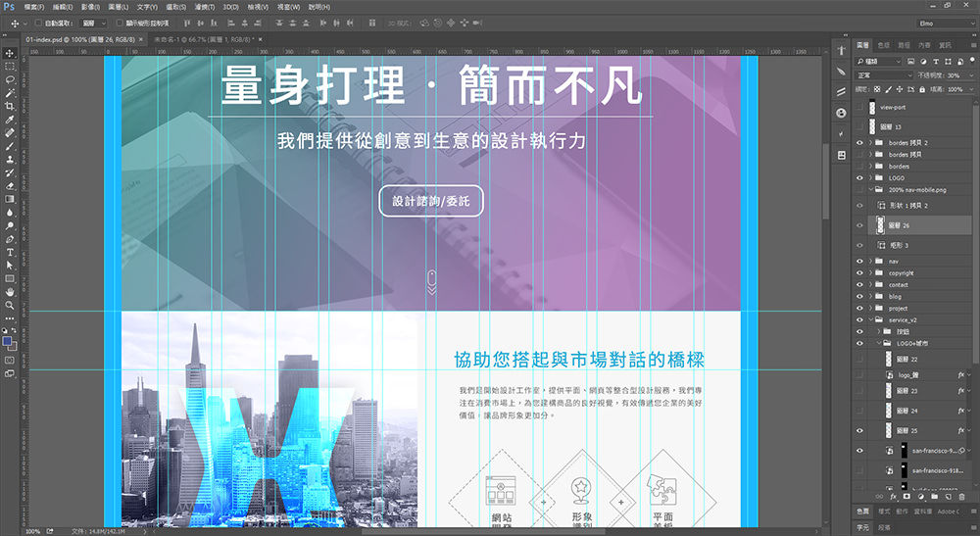Create a new group with the folder icon
980x536 pixels.
[x=935, y=497]
